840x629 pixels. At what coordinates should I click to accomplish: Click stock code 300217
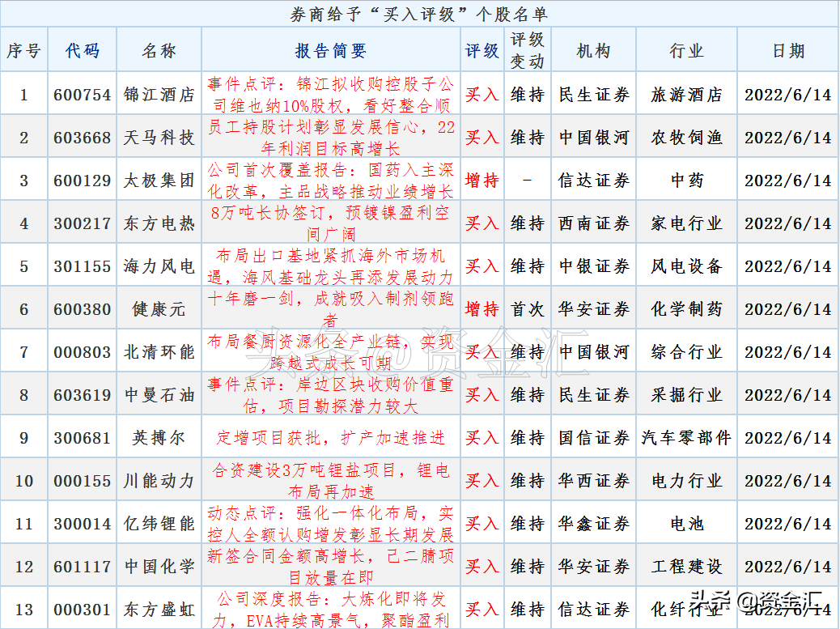(x=82, y=223)
